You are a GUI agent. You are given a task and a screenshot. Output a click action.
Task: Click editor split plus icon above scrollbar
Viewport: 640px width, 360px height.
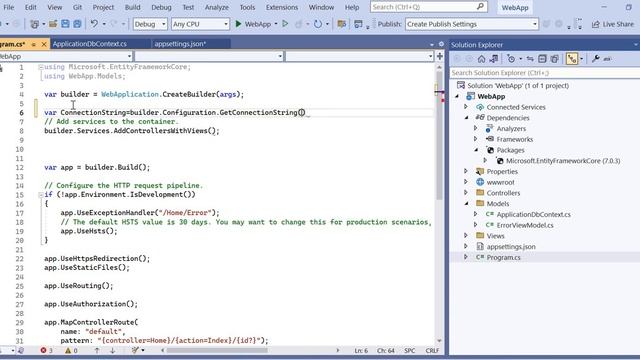[x=440, y=56]
